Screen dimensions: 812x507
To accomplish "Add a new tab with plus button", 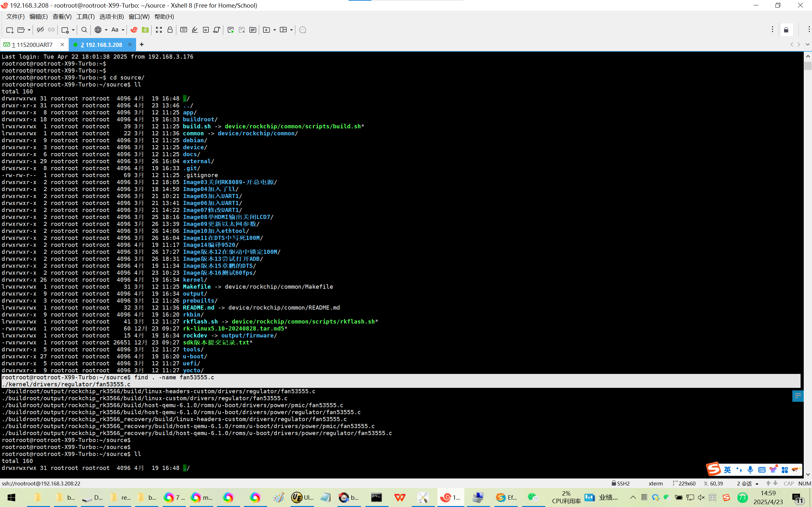I will tap(141, 44).
